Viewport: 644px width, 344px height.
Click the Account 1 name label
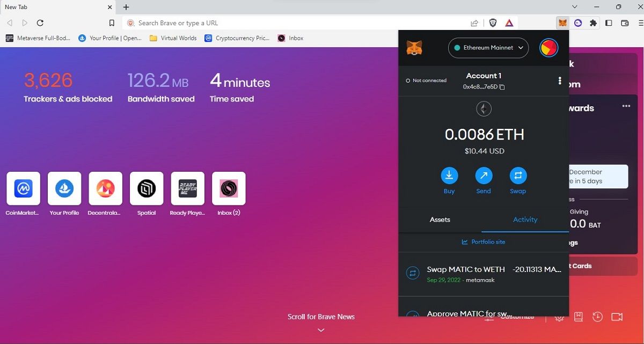point(484,76)
